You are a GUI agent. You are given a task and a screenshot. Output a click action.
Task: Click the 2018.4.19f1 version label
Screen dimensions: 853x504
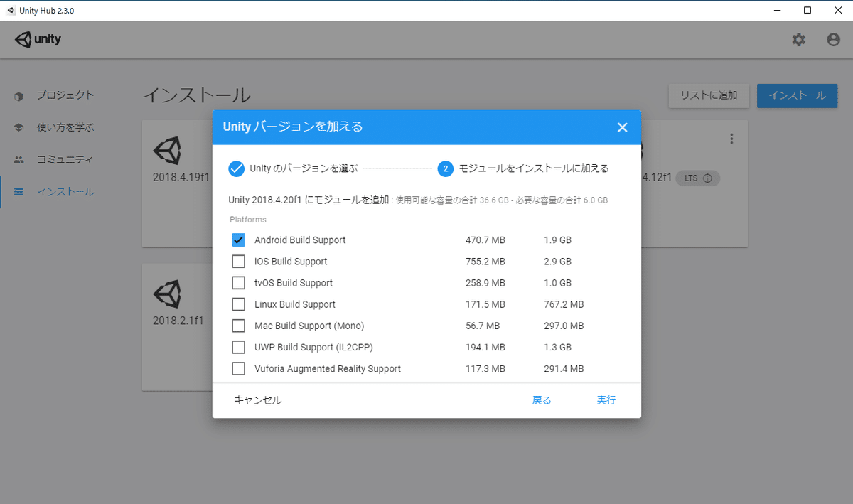pos(181,178)
